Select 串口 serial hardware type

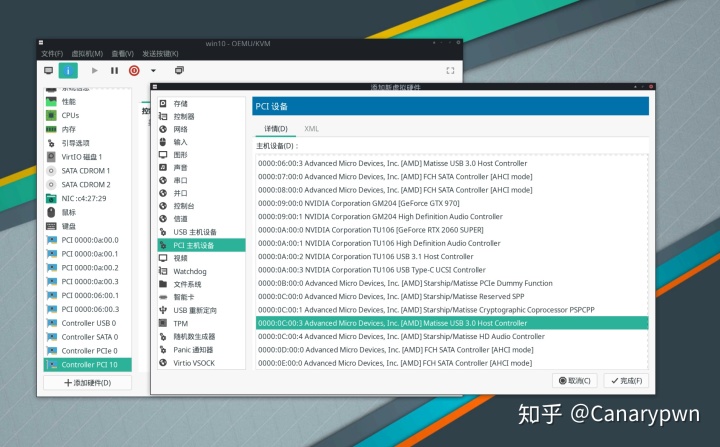[x=201, y=180]
